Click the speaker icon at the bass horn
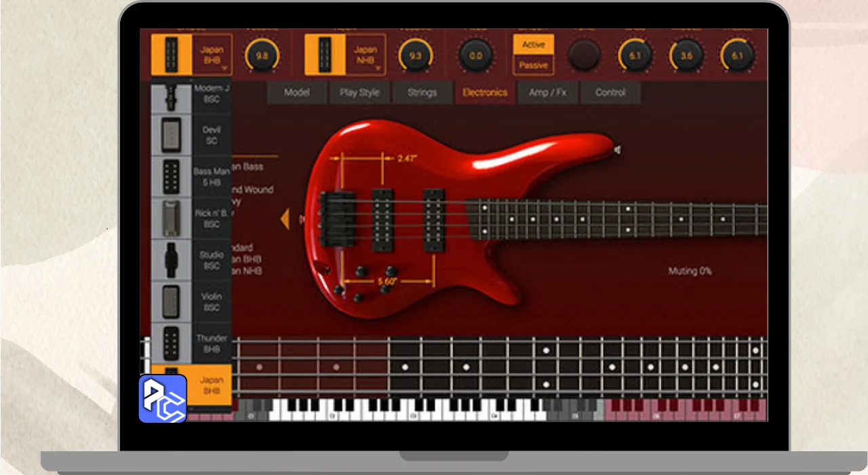The width and height of the screenshot is (868, 475). click(618, 149)
